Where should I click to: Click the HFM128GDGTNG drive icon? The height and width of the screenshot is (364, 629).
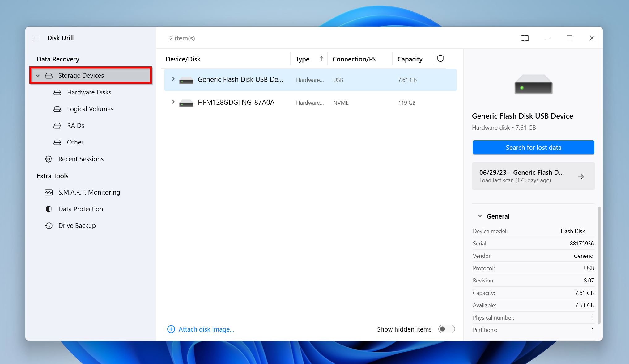pyautogui.click(x=186, y=103)
